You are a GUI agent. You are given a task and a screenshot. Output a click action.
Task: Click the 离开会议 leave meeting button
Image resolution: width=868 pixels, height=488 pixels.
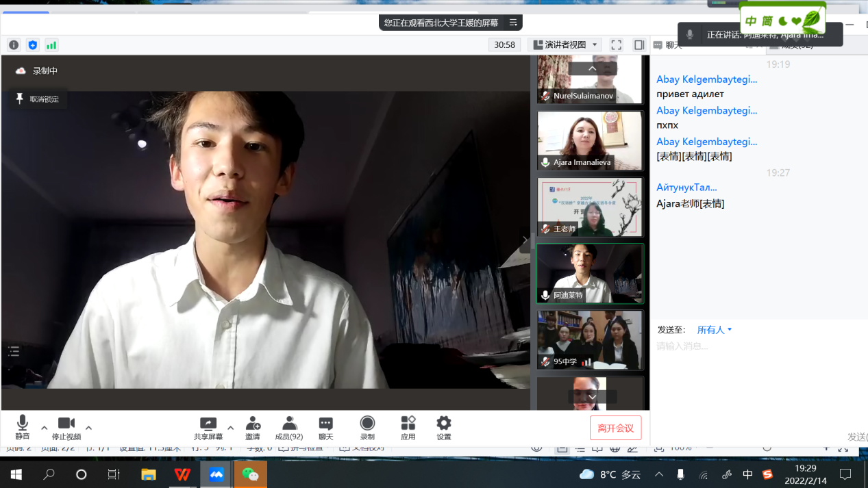615,428
